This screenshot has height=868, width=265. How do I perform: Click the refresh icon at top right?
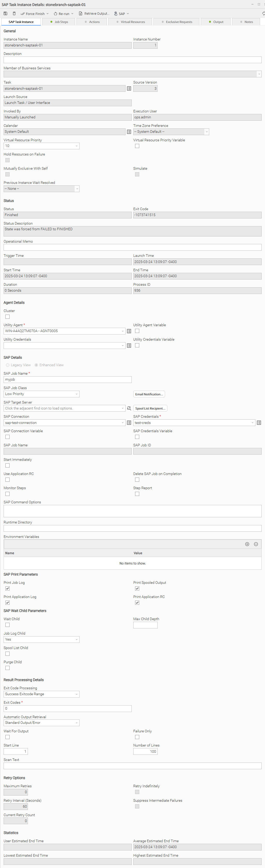(x=263, y=13)
